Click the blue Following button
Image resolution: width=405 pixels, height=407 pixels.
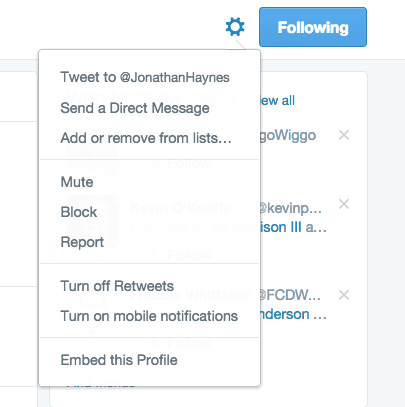[313, 27]
